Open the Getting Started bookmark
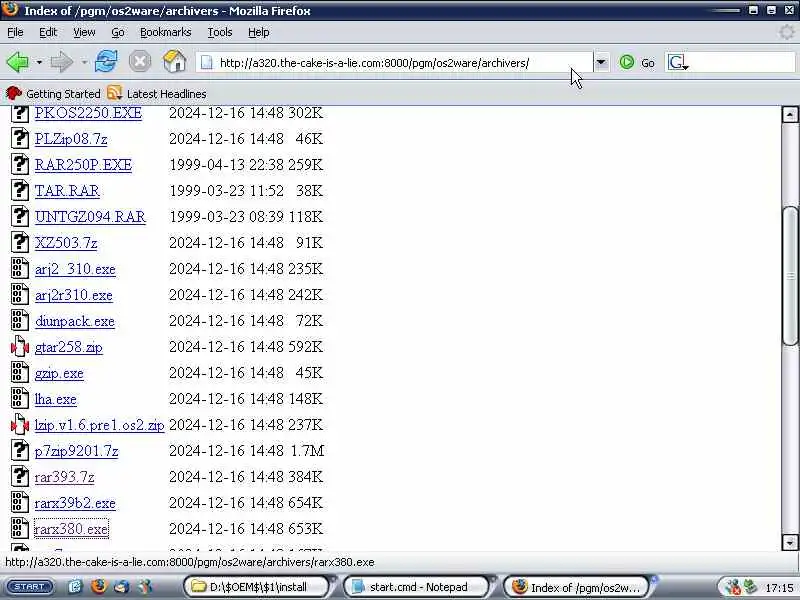This screenshot has height=600, width=800. pos(53,94)
